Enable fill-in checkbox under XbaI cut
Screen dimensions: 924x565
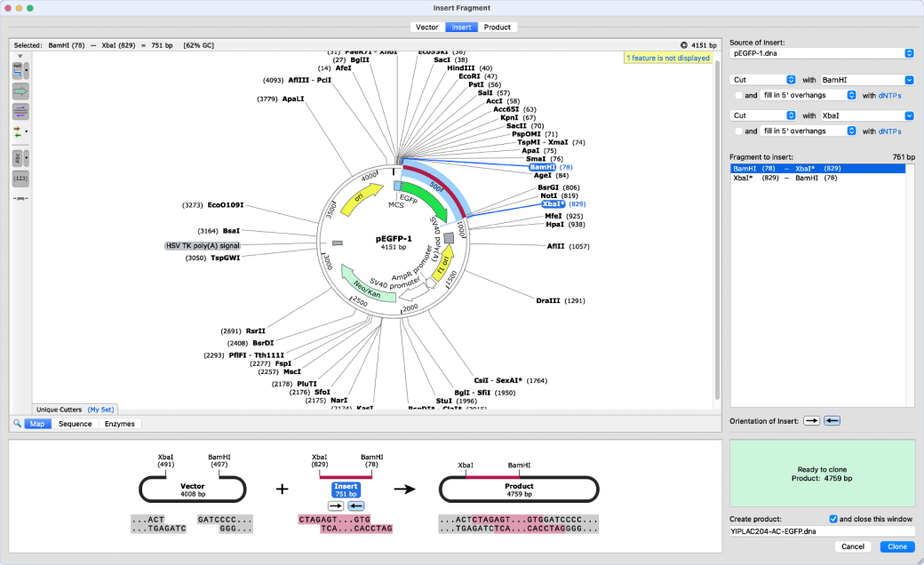[x=737, y=131]
